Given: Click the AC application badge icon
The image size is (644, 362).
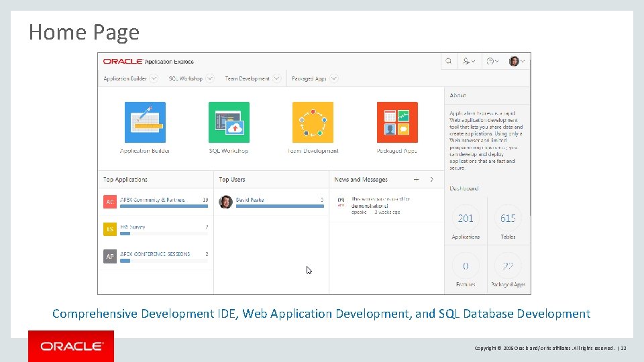Looking at the screenshot, I should click(x=109, y=202).
